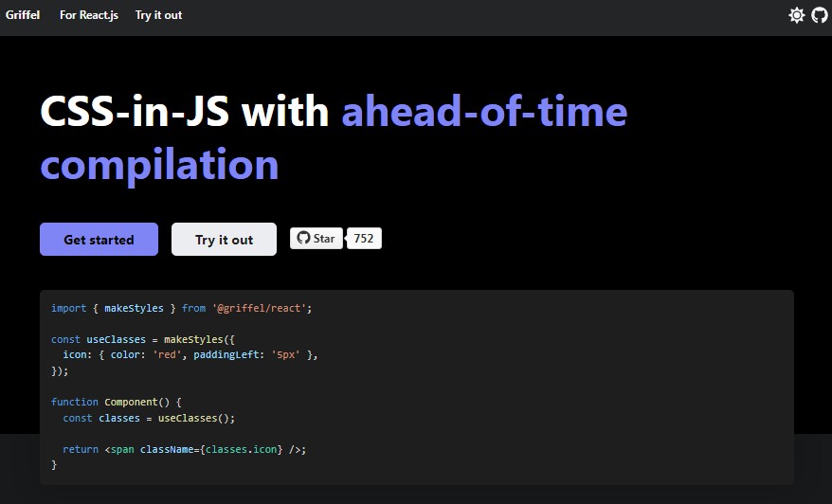Click the 'CSS-in-JS with' heading text
Image resolution: width=832 pixels, height=504 pixels.
point(185,112)
